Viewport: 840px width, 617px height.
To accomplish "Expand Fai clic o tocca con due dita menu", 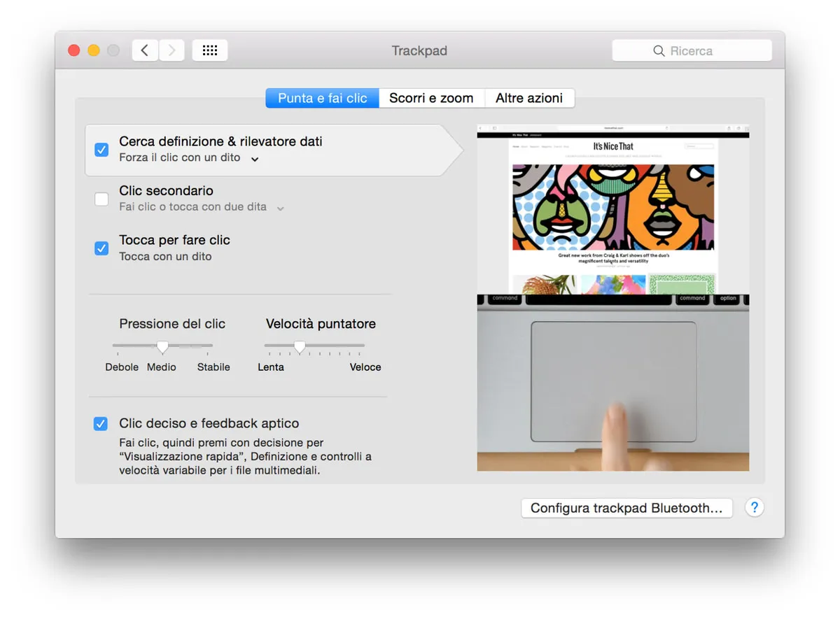I will (280, 208).
